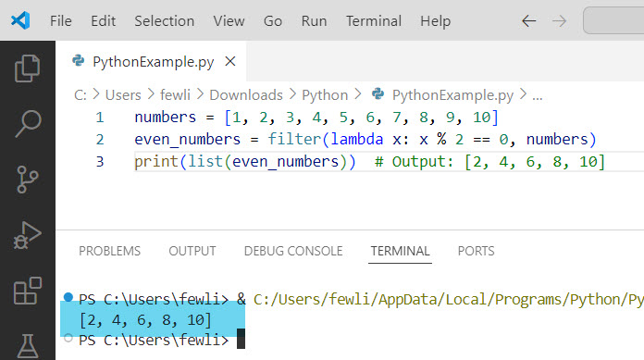Open the Run and Debug view
This screenshot has height=360, width=644.
[28, 235]
